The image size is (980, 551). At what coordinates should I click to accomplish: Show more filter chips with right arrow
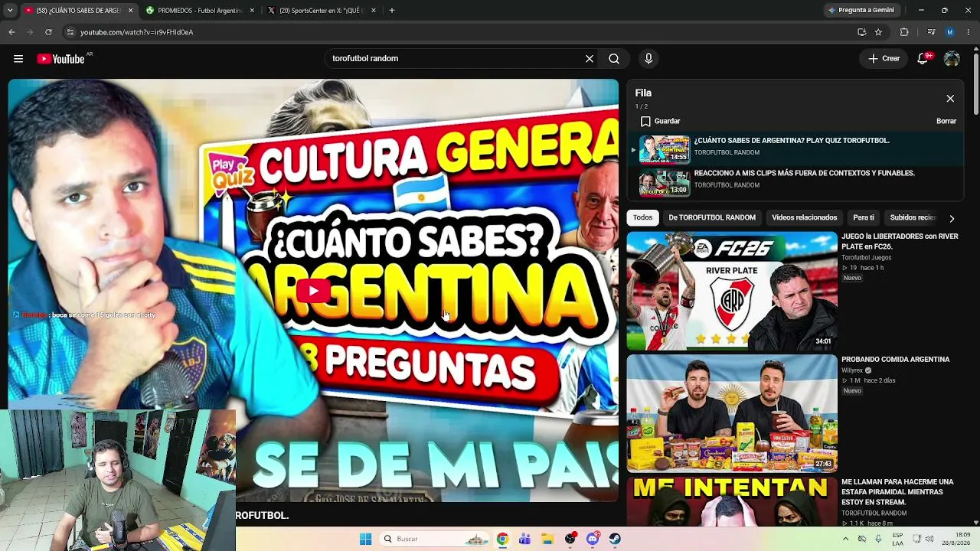pyautogui.click(x=952, y=218)
